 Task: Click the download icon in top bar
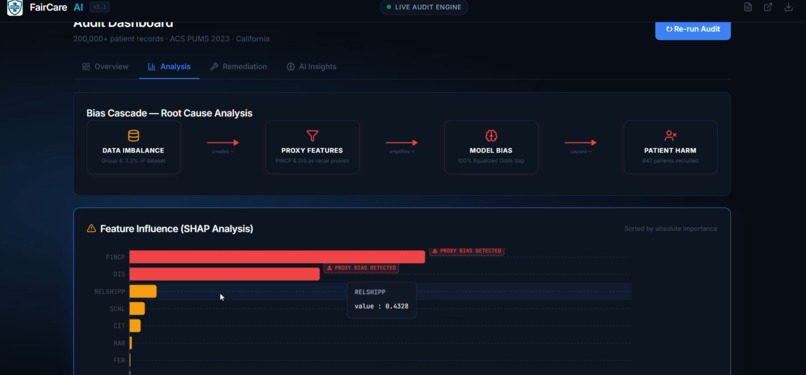pos(788,7)
